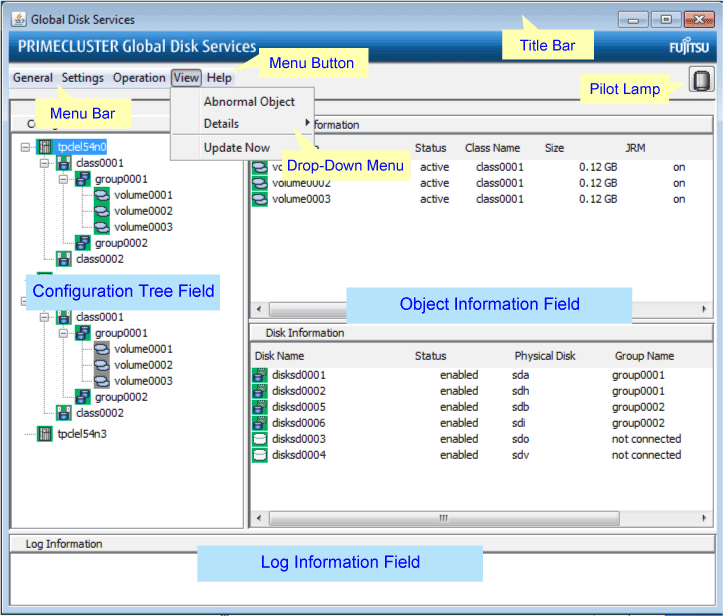
Task: Click the green volume0002 icon in the tree
Action: pyautogui.click(x=101, y=211)
